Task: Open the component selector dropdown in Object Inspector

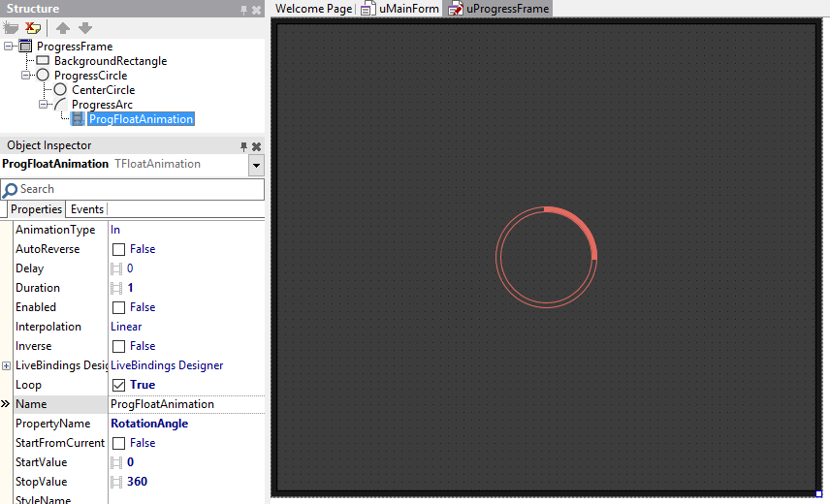Action: (x=256, y=165)
